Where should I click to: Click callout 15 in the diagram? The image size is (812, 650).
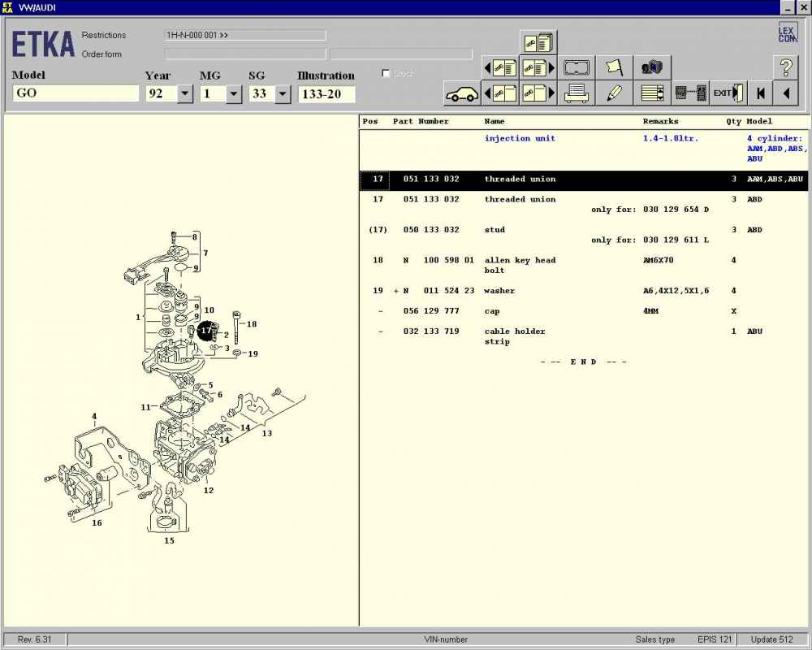(x=170, y=540)
